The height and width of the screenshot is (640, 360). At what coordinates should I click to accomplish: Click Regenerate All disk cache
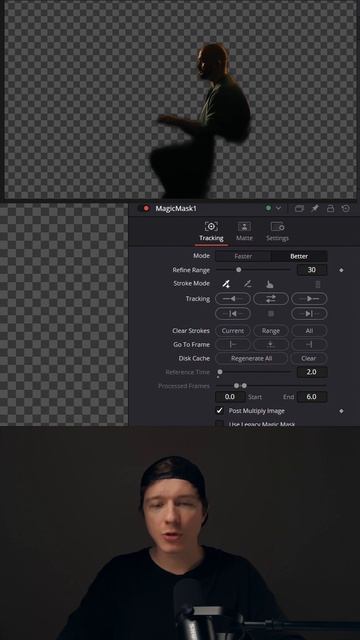pos(251,358)
